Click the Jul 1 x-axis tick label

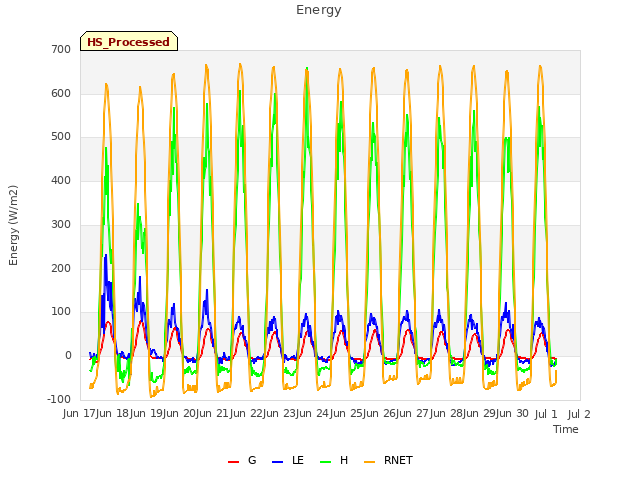[x=546, y=414]
